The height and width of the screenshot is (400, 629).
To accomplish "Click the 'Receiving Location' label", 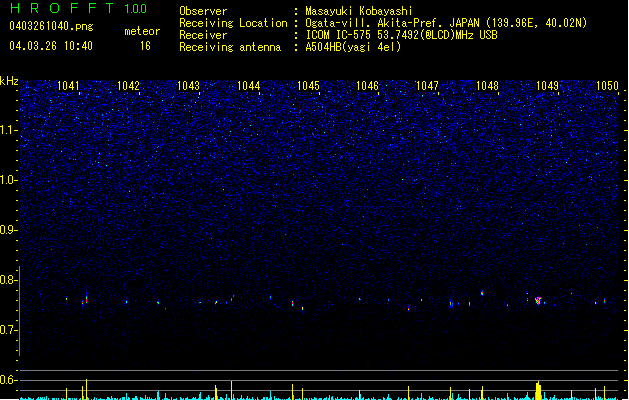I will pyautogui.click(x=233, y=23).
